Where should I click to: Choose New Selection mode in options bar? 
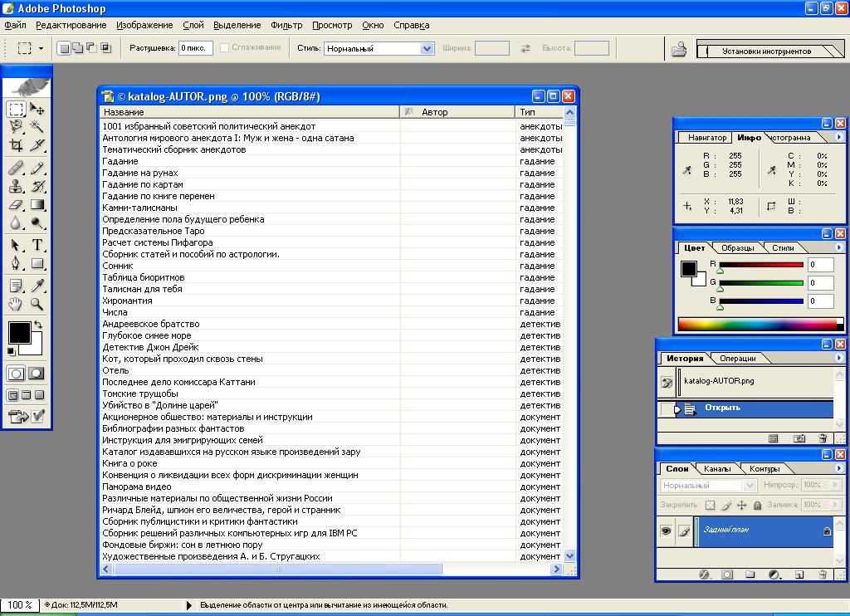[x=64, y=48]
